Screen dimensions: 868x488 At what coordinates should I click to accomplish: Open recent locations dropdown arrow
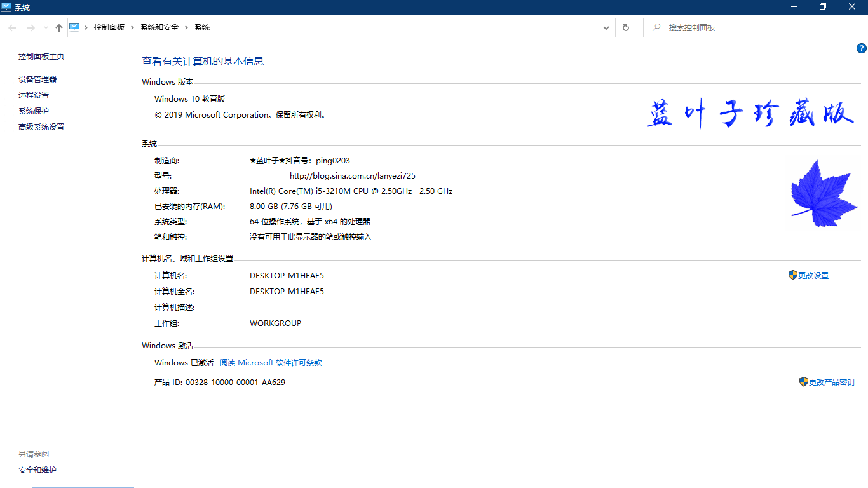click(x=46, y=28)
